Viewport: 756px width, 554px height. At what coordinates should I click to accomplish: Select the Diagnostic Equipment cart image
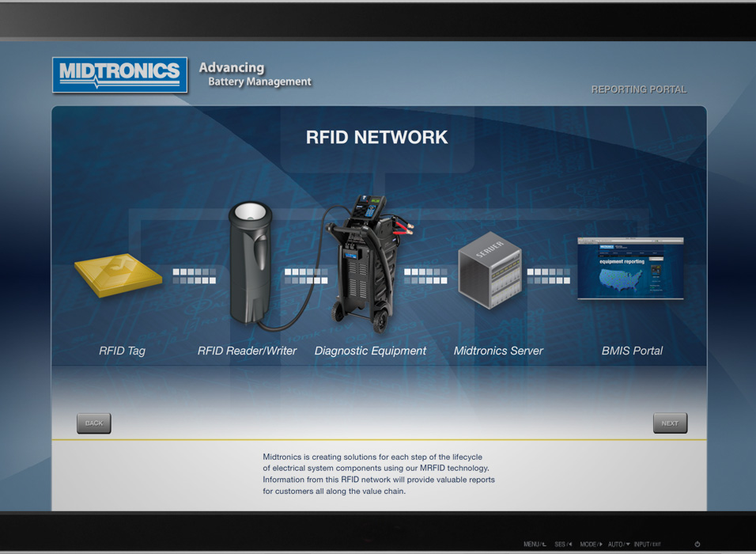pyautogui.click(x=369, y=263)
